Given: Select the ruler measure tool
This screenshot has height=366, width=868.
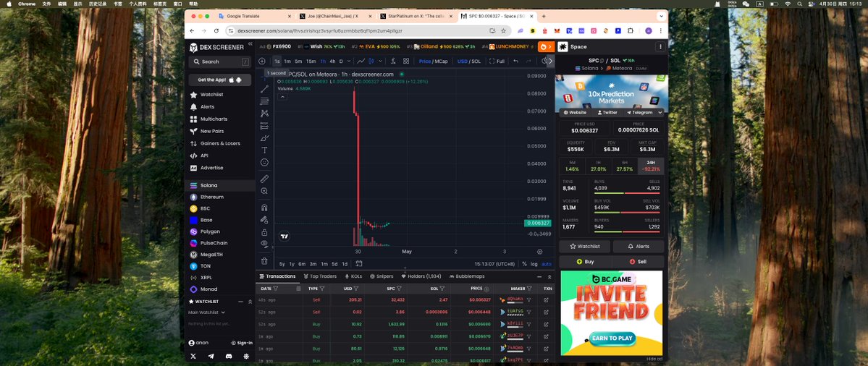Looking at the screenshot, I should [x=265, y=179].
